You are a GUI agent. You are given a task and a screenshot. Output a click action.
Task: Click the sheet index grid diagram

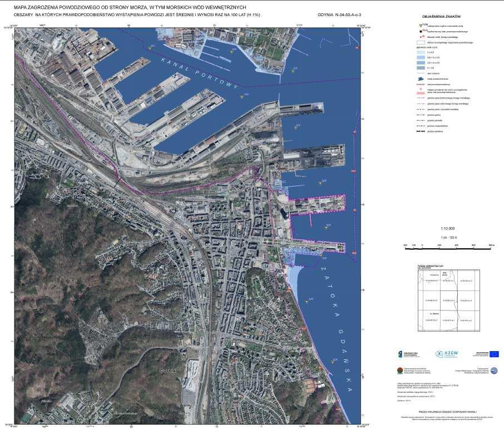click(x=449, y=300)
